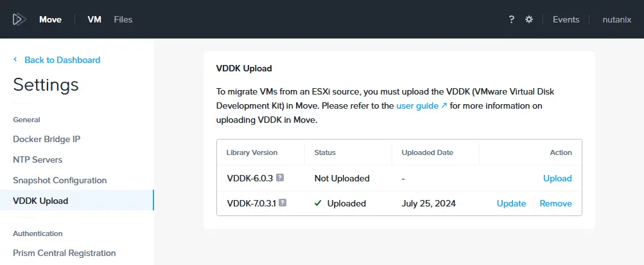Remove the VDDK-7.0.3.1 library
644x265 pixels.
(x=555, y=204)
